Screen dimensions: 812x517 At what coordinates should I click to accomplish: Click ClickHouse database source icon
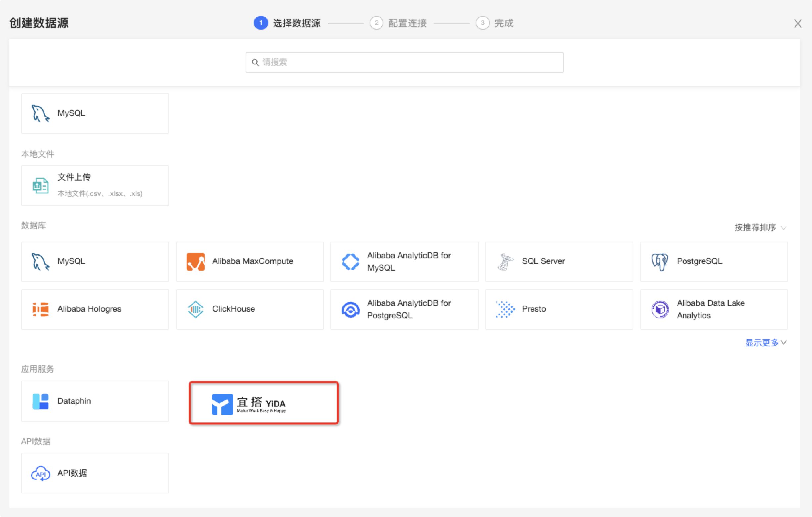pyautogui.click(x=195, y=309)
